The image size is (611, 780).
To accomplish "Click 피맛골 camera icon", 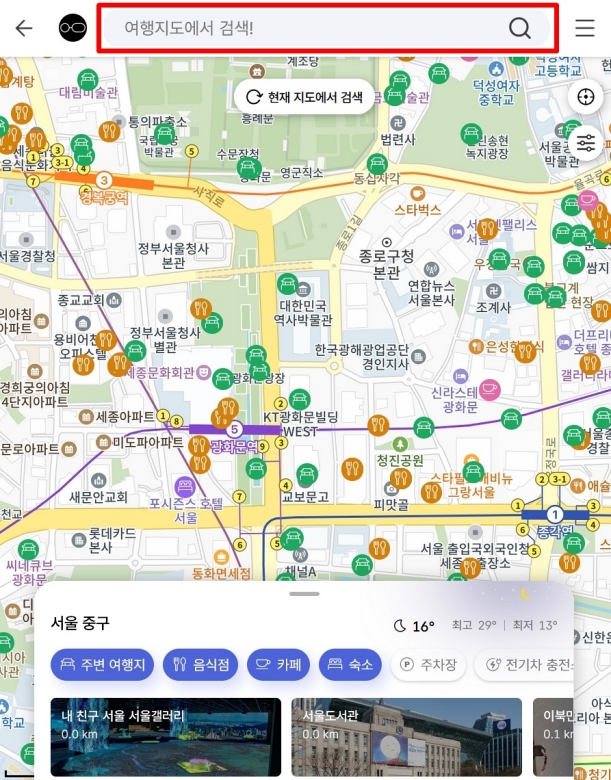I will 391,488.
